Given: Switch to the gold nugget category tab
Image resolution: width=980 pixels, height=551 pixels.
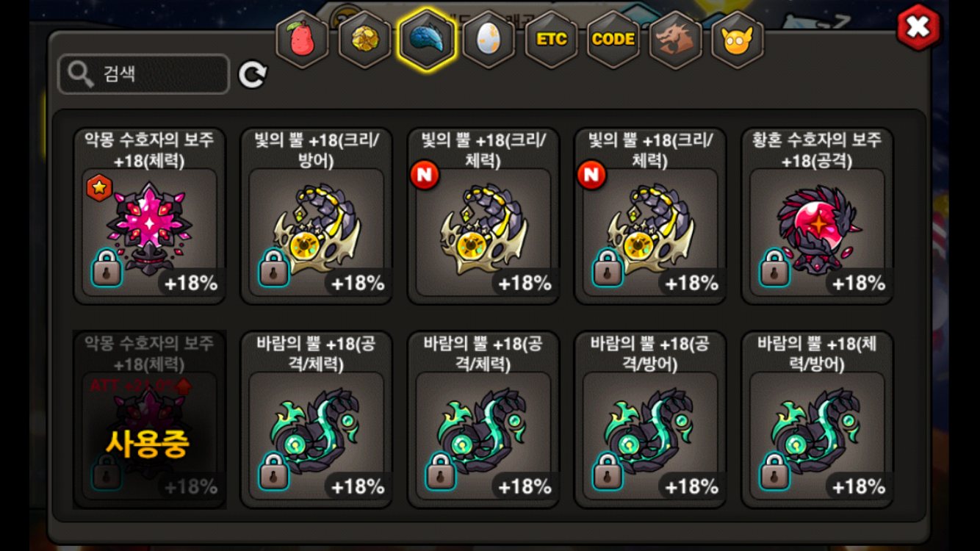Looking at the screenshot, I should tap(364, 40).
